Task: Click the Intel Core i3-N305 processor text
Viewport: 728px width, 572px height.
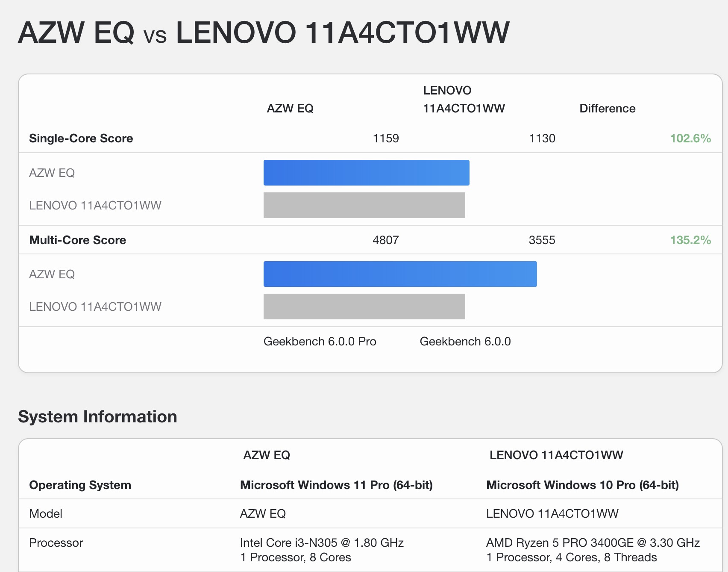Action: pos(322,543)
